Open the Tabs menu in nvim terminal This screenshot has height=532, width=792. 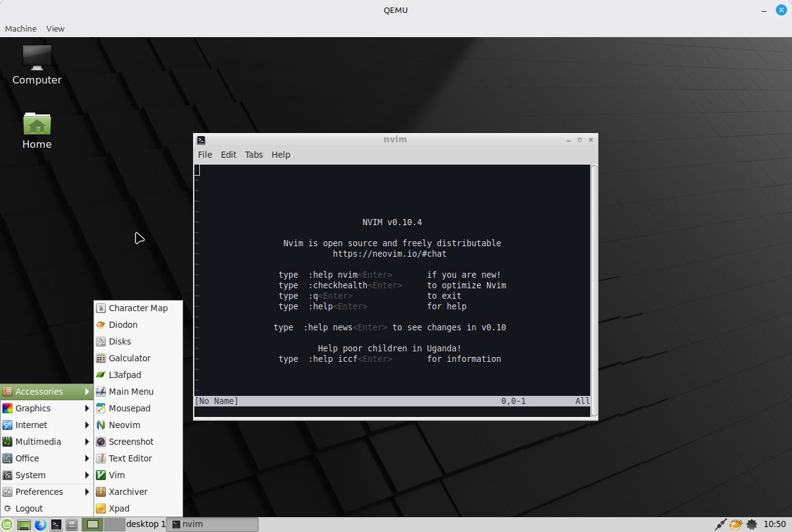254,155
